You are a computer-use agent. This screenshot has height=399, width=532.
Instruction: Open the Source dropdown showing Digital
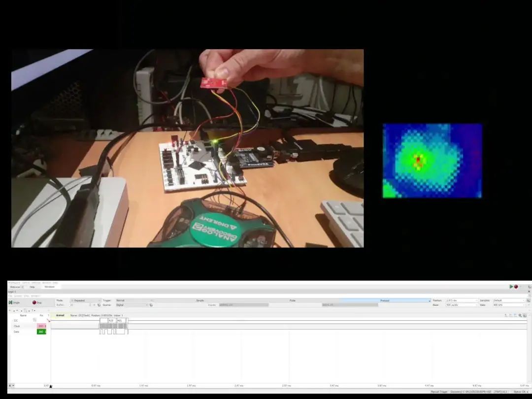coord(132,305)
